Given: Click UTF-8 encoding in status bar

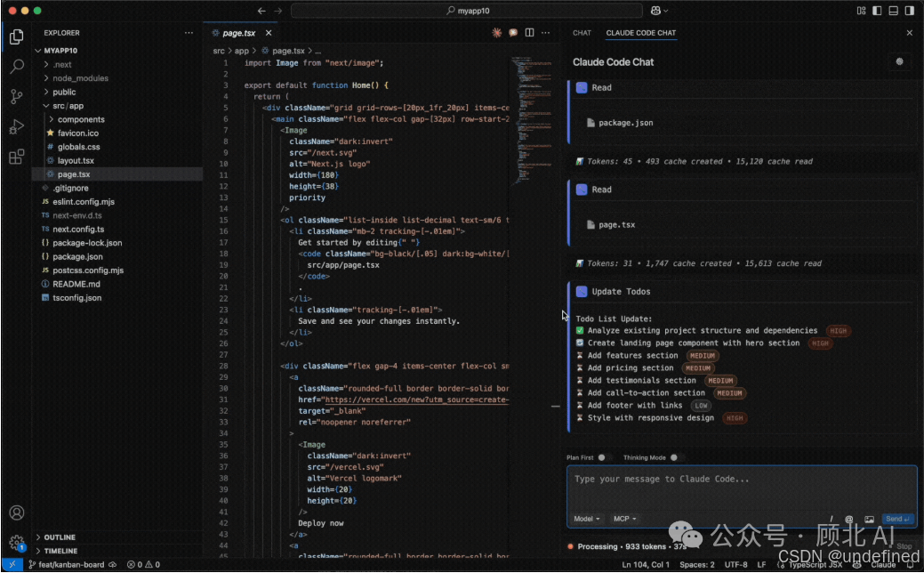Looking at the screenshot, I should pos(735,565).
